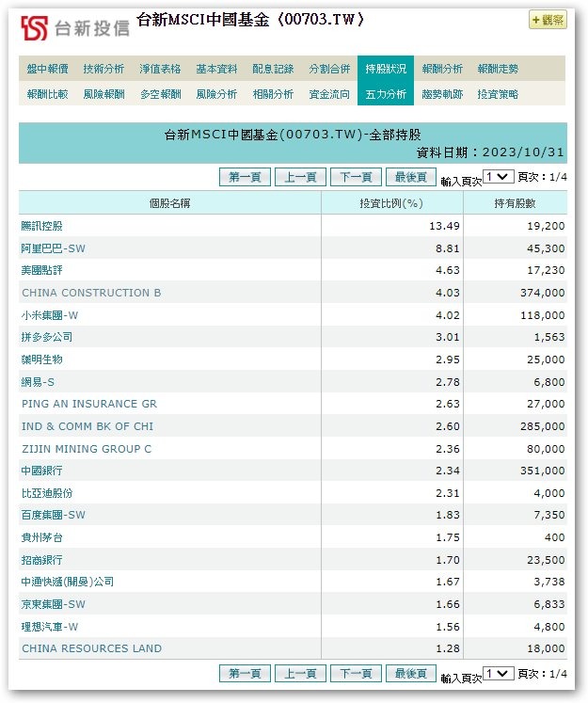This screenshot has width=588, height=703.
Task: Open ZIJIN MINING GROUP C link
Action: pos(87,449)
